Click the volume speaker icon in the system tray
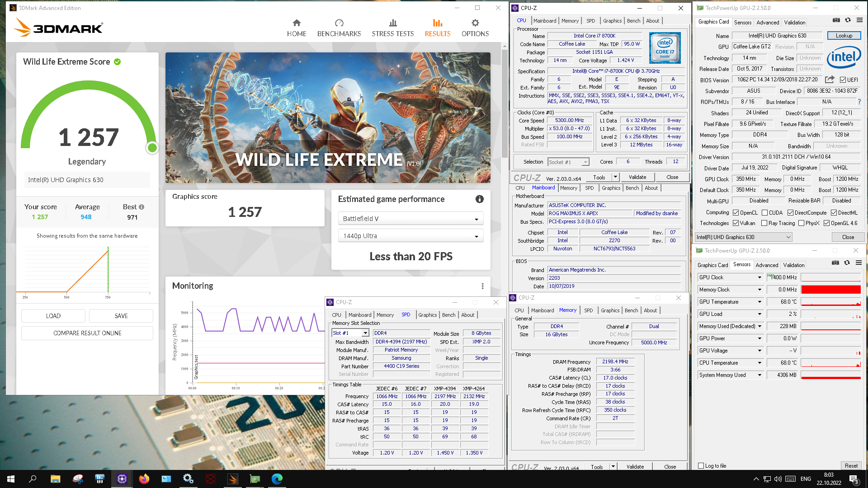Screen dimensions: 868x488 coord(778,479)
